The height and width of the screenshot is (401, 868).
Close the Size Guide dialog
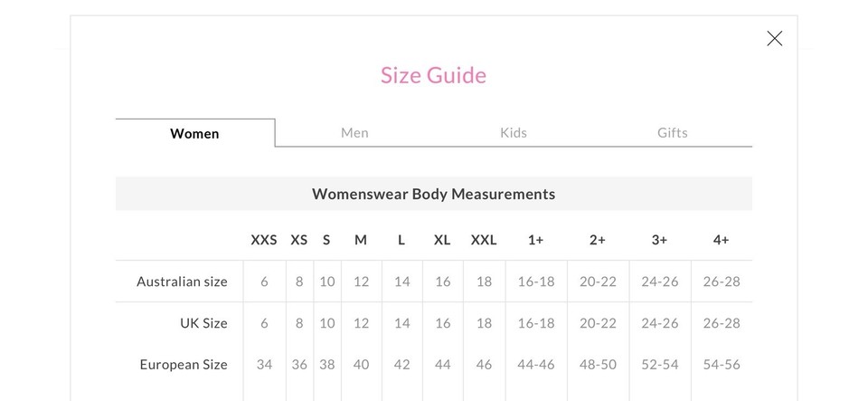click(x=774, y=38)
